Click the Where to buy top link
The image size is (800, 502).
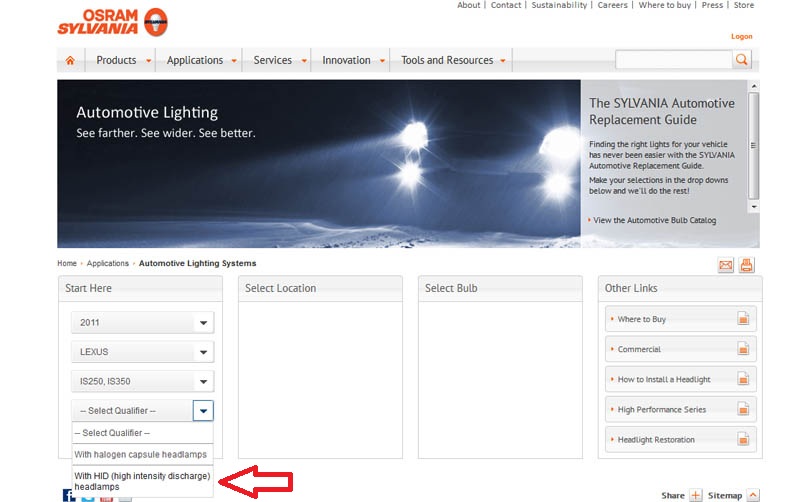(664, 5)
